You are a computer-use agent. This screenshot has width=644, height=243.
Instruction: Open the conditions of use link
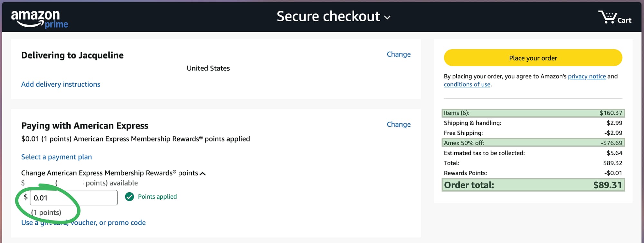467,84
